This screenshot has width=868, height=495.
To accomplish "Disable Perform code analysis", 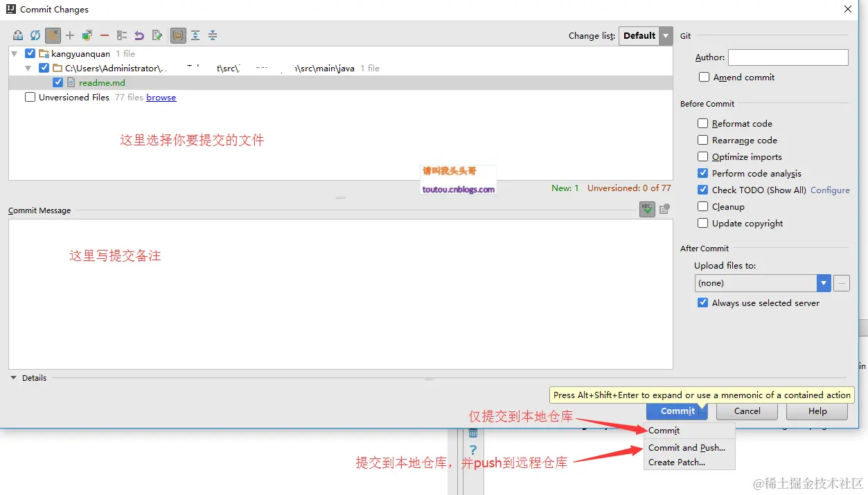I will pos(703,173).
